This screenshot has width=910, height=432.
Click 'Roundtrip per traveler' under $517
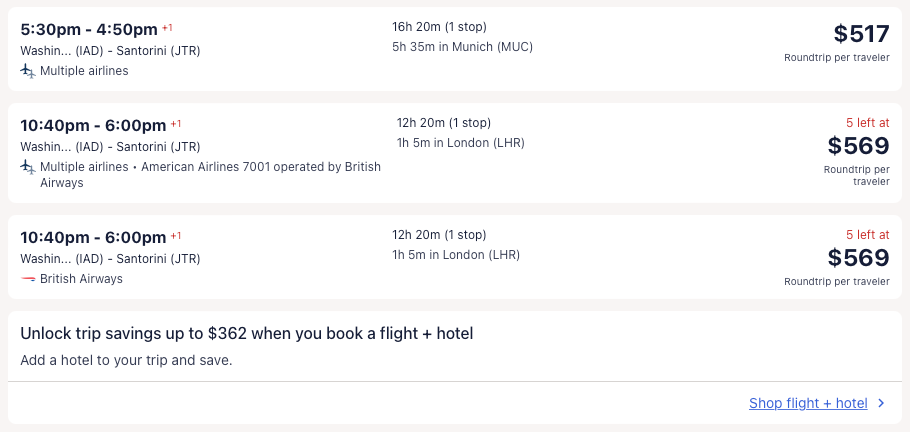pyautogui.click(x=836, y=58)
